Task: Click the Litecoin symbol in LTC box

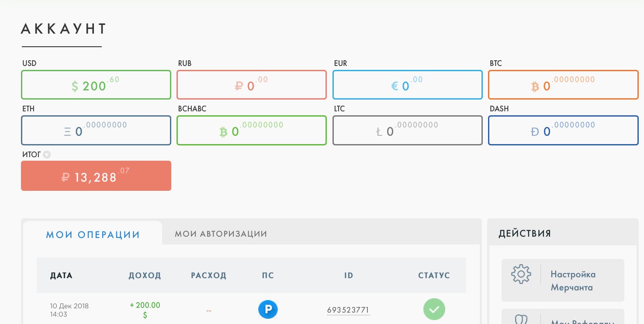Action: [x=379, y=131]
